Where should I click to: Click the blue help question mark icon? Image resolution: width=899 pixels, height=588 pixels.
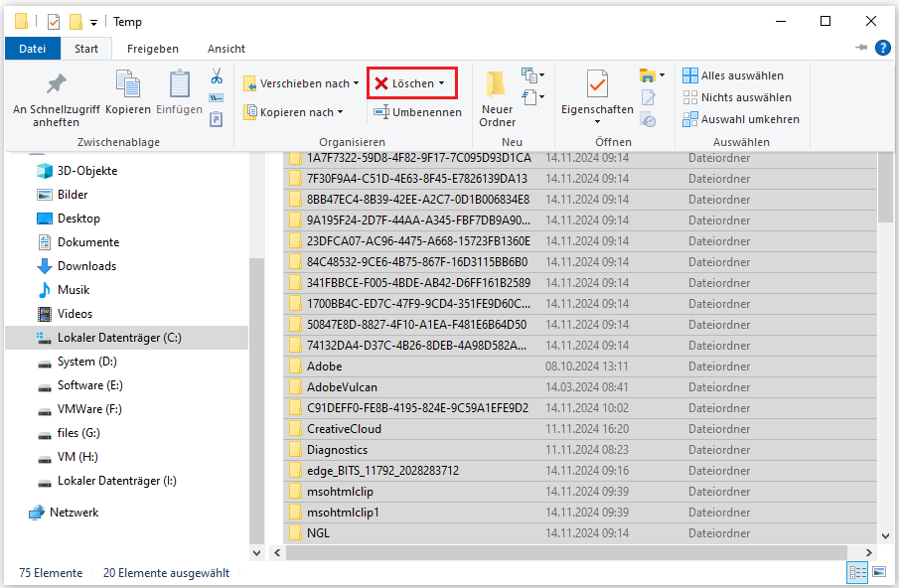(882, 48)
